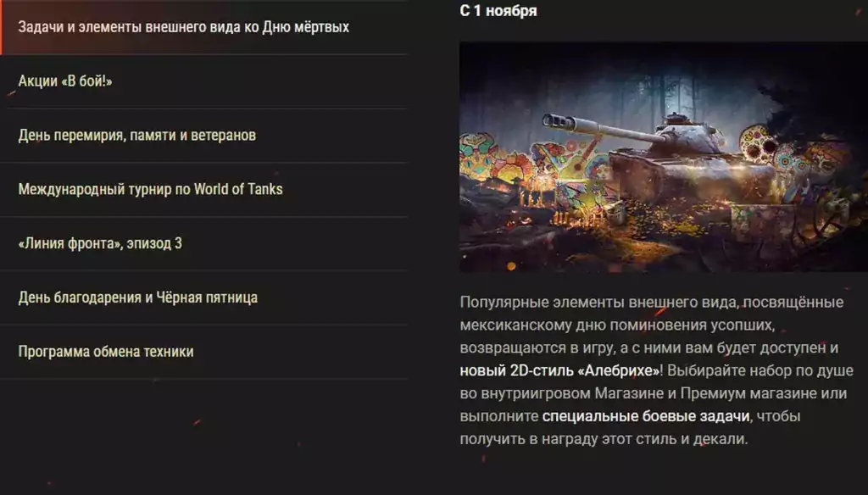Click the paragraph's last line «получить в награду»
Viewport: 868px width, 495px height.
click(x=604, y=439)
